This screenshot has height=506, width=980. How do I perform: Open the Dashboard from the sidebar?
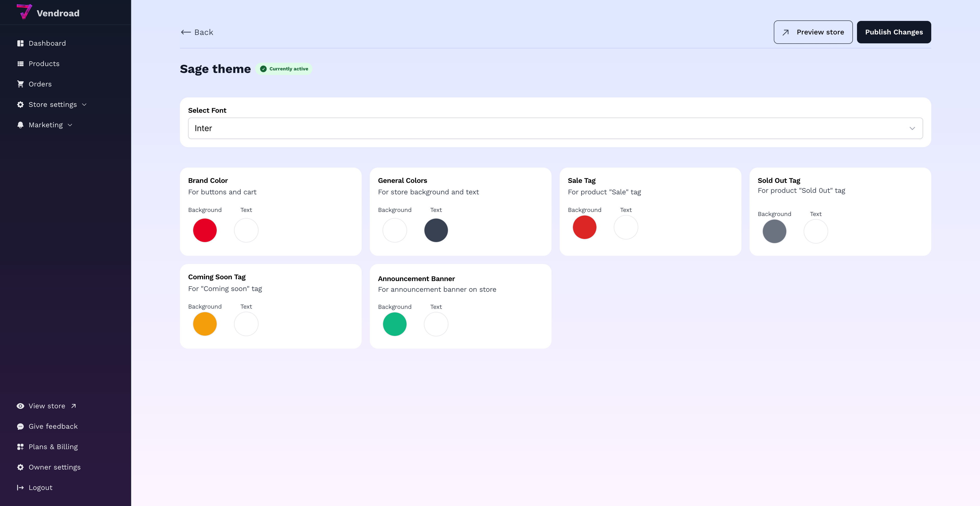tap(47, 43)
